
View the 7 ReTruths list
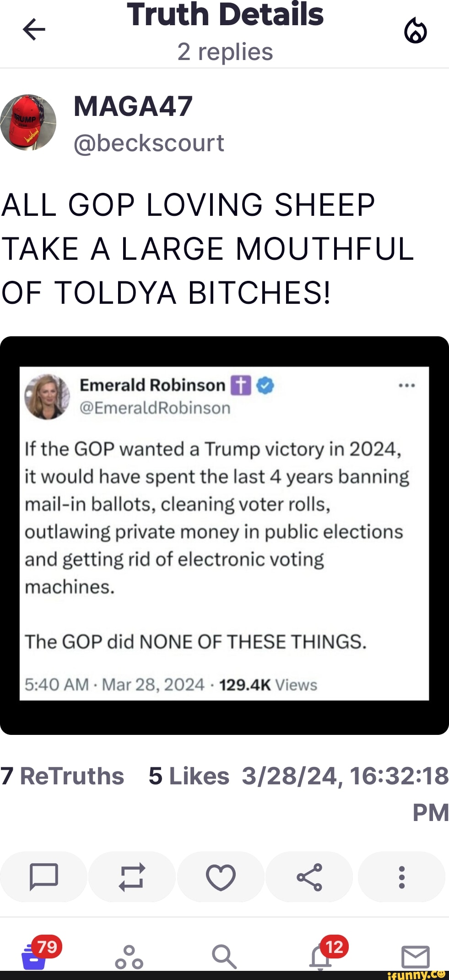click(62, 776)
